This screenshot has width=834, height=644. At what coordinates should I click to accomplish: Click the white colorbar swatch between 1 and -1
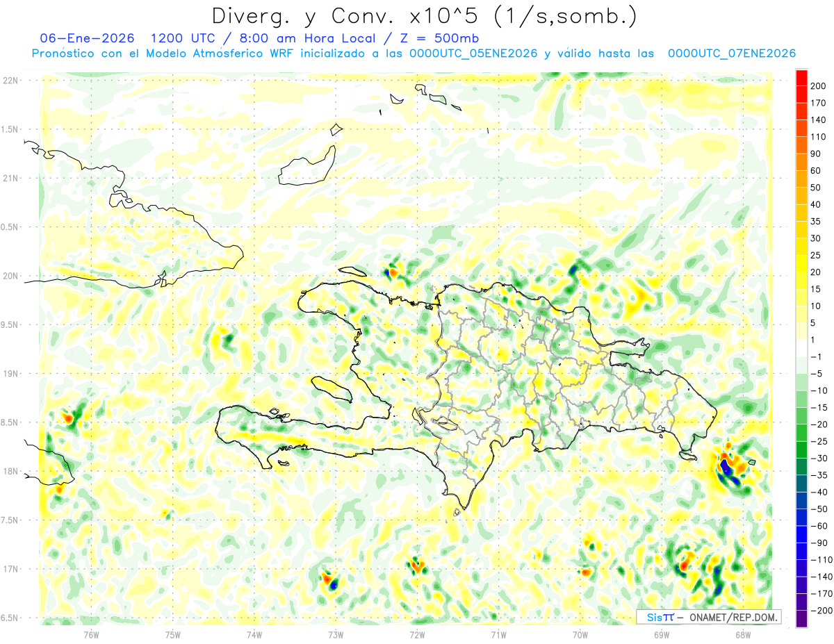click(801, 348)
